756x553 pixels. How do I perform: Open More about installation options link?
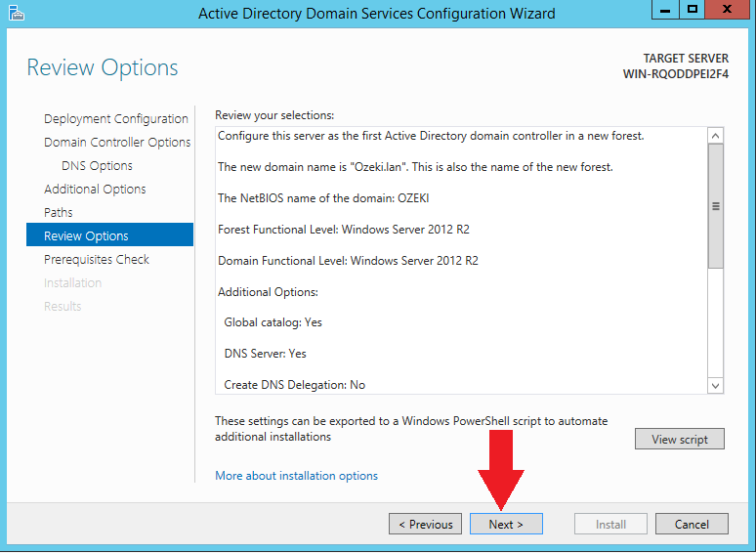[x=296, y=476]
